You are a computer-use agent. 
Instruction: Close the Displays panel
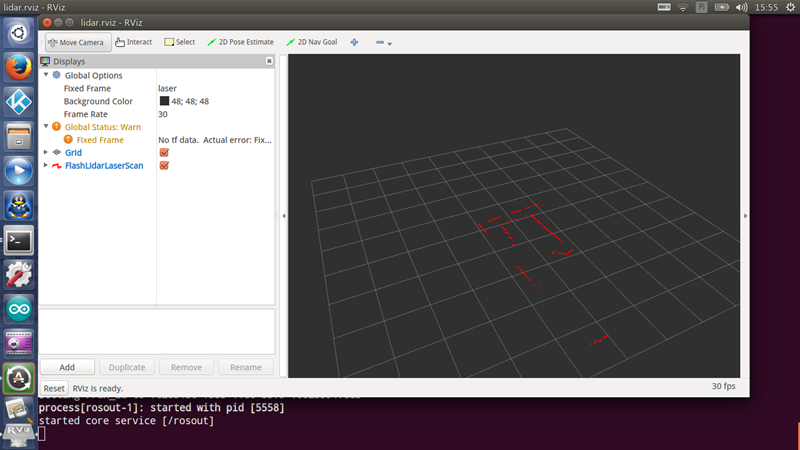click(269, 61)
